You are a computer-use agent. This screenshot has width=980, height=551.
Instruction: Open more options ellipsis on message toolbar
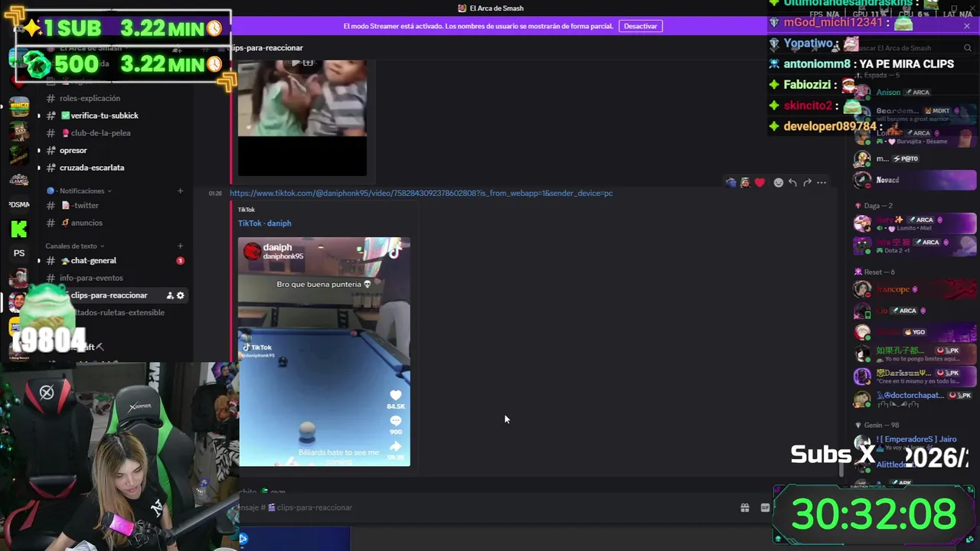point(822,182)
